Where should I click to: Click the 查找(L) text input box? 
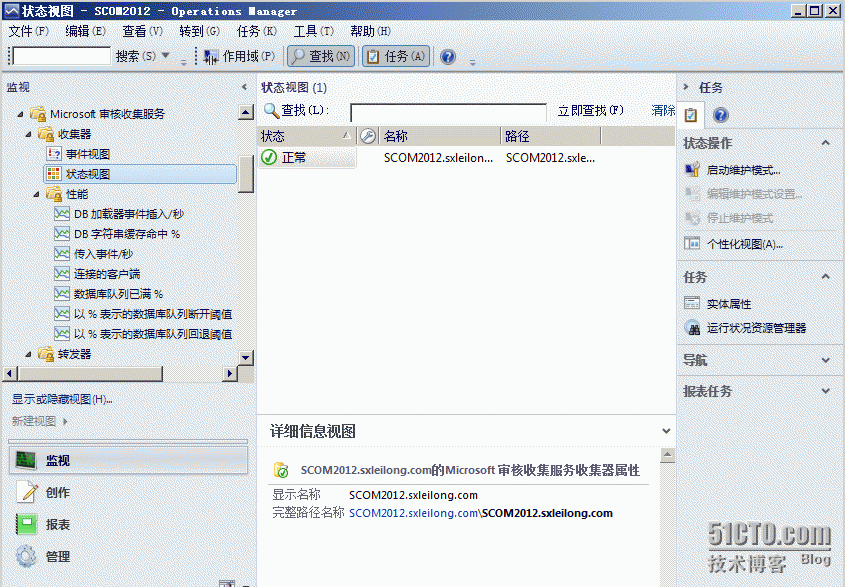(x=448, y=112)
